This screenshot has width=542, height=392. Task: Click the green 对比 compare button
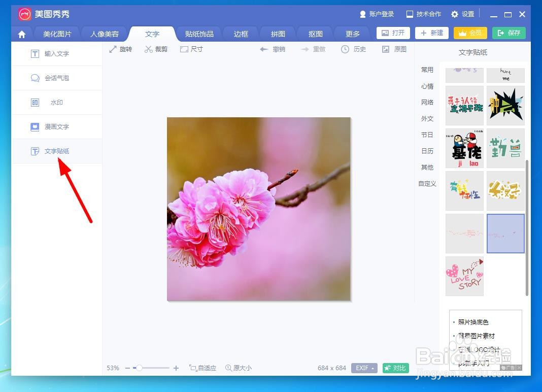tap(396, 368)
